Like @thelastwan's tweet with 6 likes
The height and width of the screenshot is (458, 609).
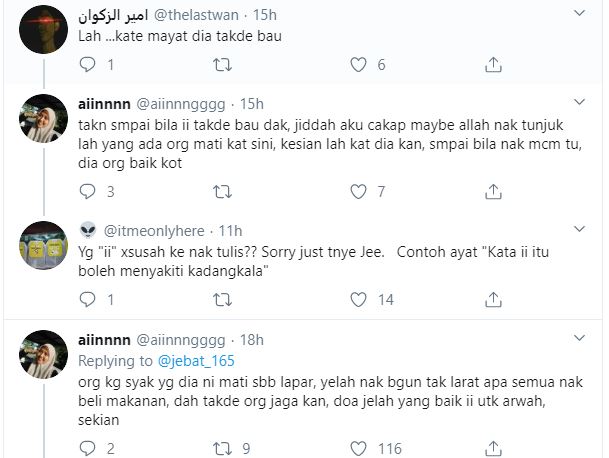click(x=358, y=65)
